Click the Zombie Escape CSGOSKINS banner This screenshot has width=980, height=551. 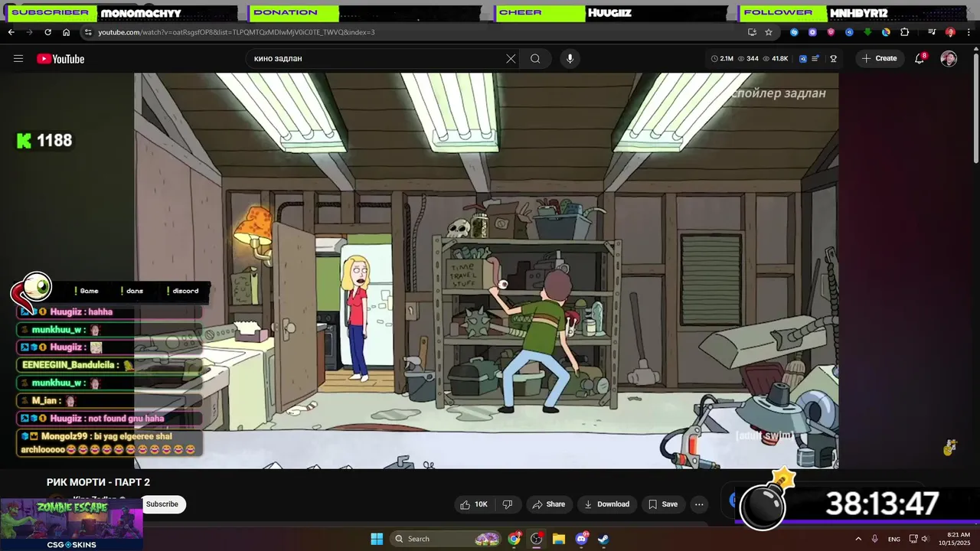(71, 525)
